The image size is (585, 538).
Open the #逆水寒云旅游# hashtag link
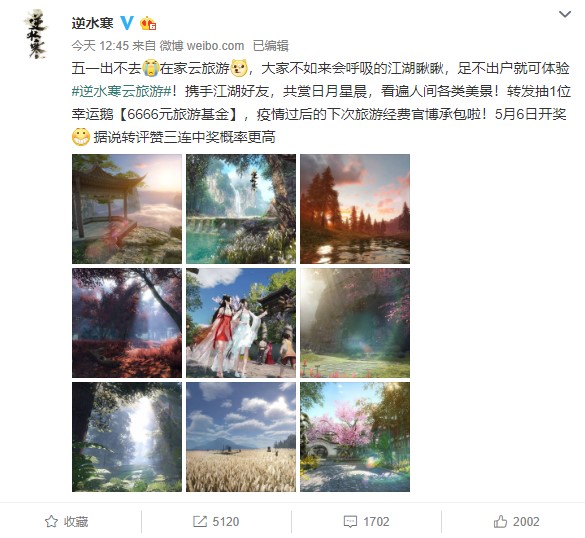121,91
